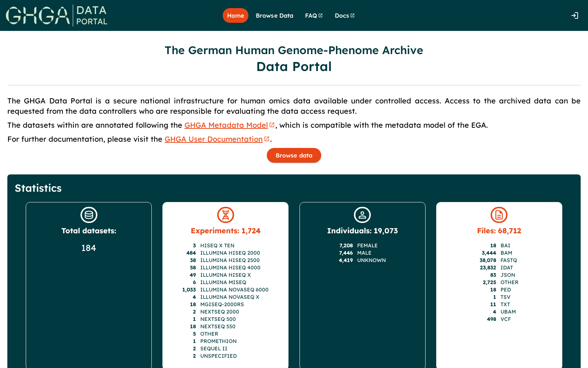Open the Docs nav link
588x368 pixels.
click(345, 15)
